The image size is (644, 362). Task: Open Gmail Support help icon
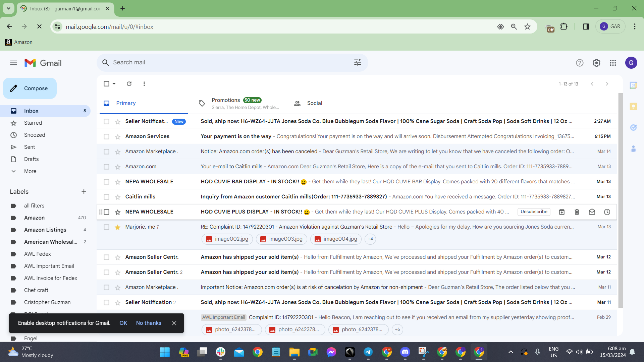(x=580, y=63)
